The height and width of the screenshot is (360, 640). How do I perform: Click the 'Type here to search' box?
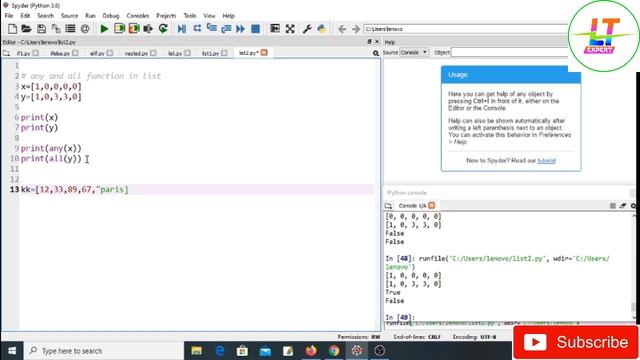(x=104, y=351)
